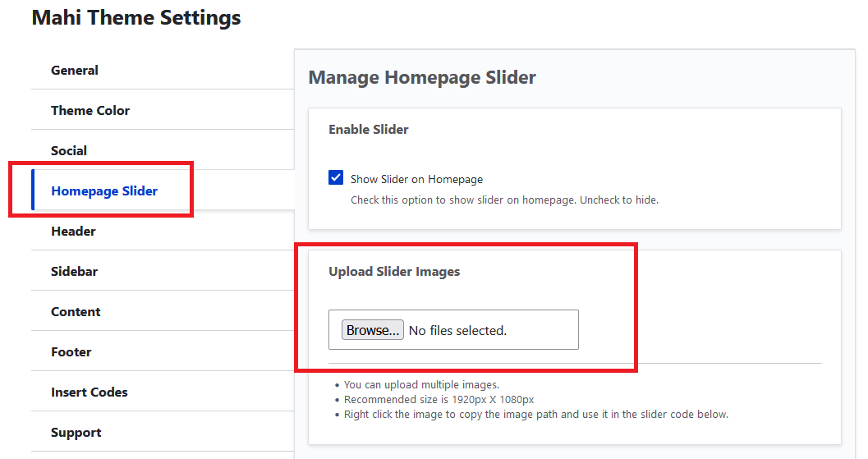Click the Browse... file button
868x459 pixels.
373,330
